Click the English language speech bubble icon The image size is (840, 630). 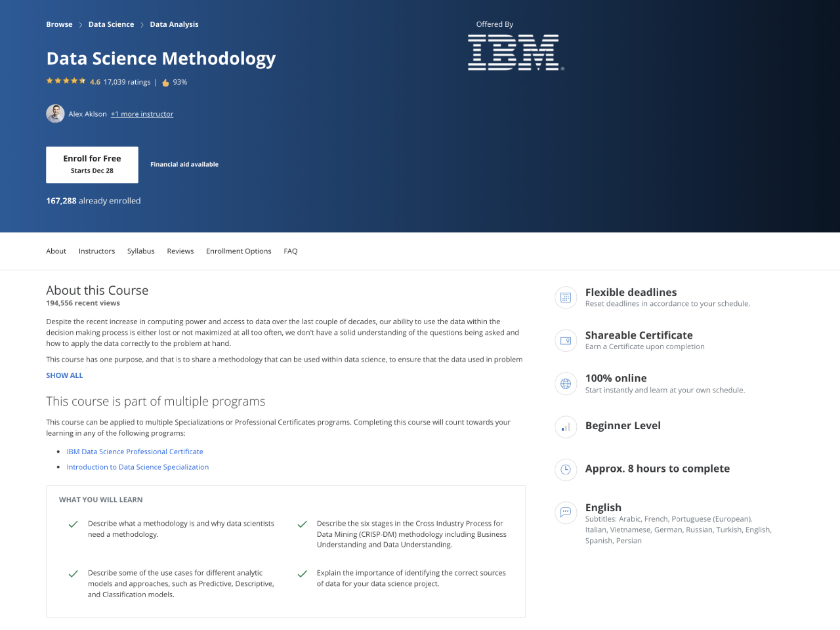point(566,513)
